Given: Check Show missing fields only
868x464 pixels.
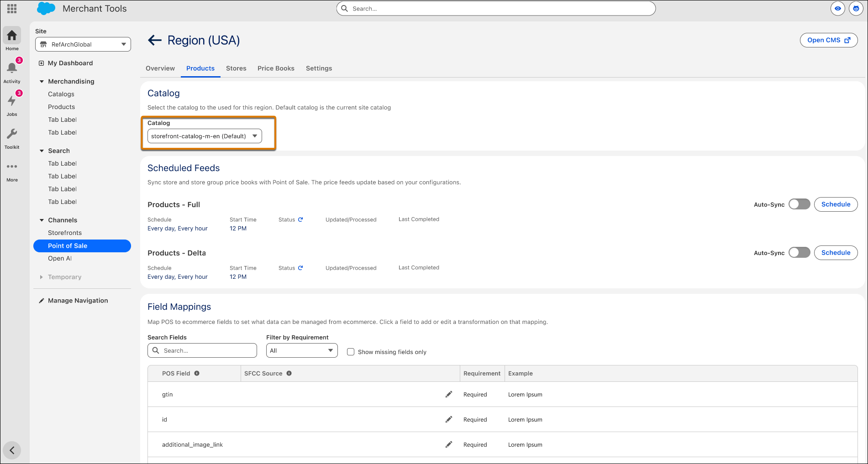Looking at the screenshot, I should pyautogui.click(x=351, y=352).
